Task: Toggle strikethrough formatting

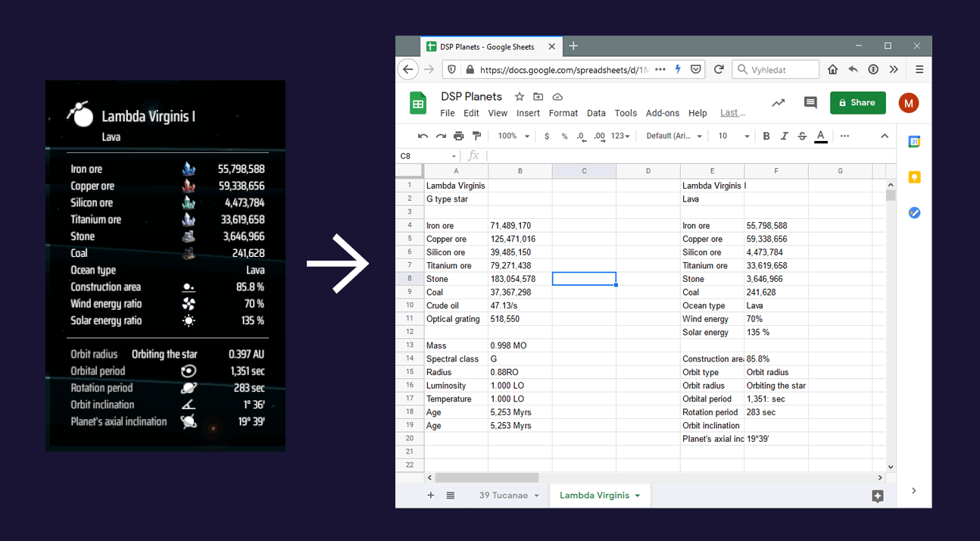Action: click(802, 136)
